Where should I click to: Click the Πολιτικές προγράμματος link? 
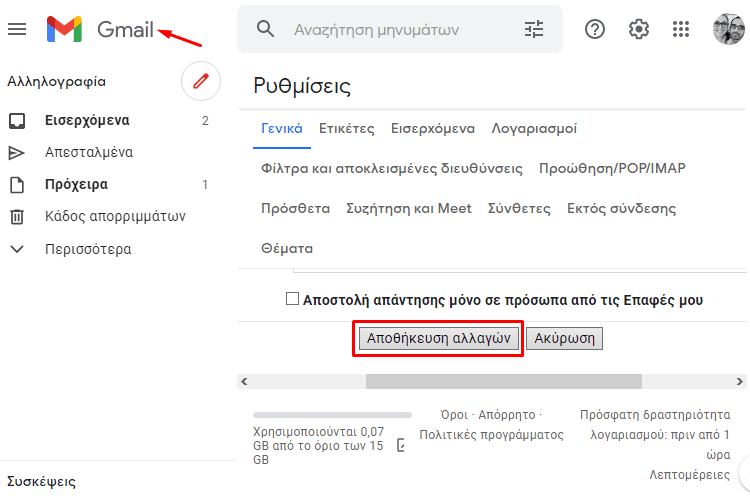coord(491,435)
